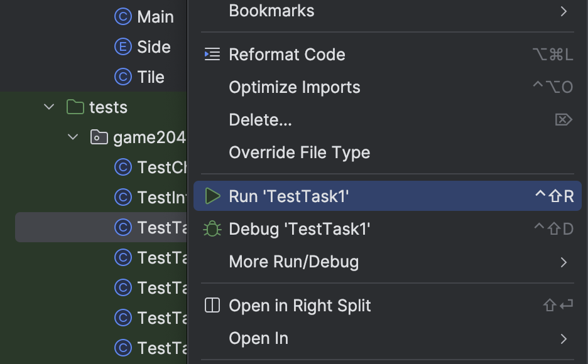This screenshot has height=364, width=588.
Task: Run 'TestTask1' from the context menu
Action: coord(289,196)
